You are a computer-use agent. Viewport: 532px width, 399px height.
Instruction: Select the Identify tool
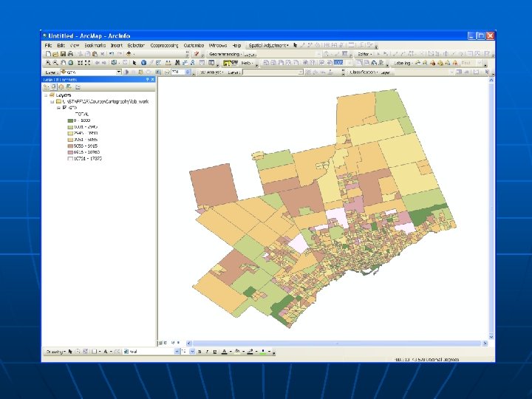click(143, 64)
